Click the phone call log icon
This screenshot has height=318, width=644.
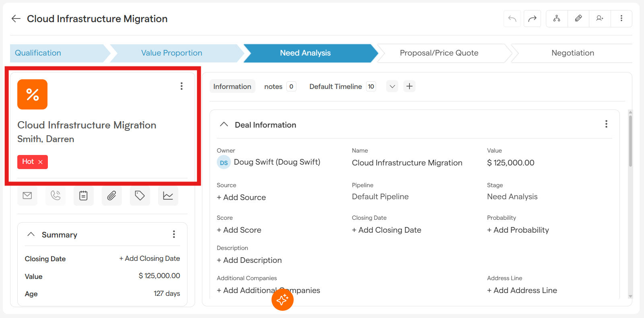56,196
